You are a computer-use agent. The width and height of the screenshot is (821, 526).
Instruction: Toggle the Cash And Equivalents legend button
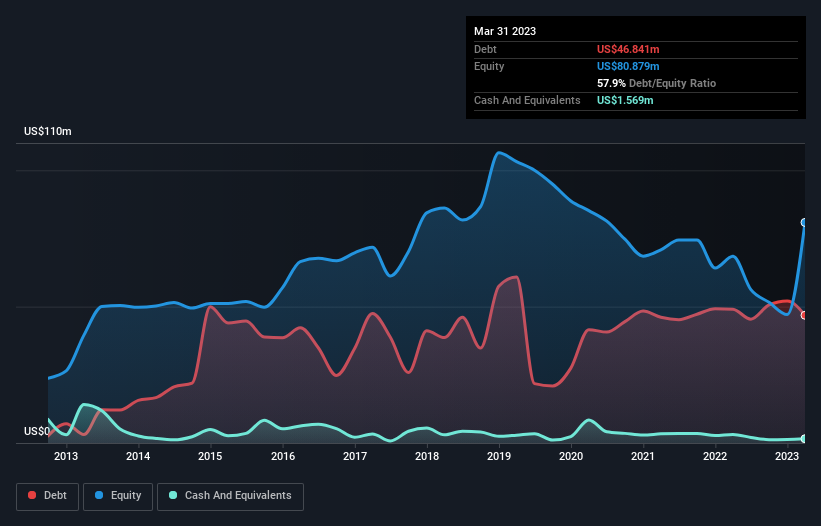[230, 496]
